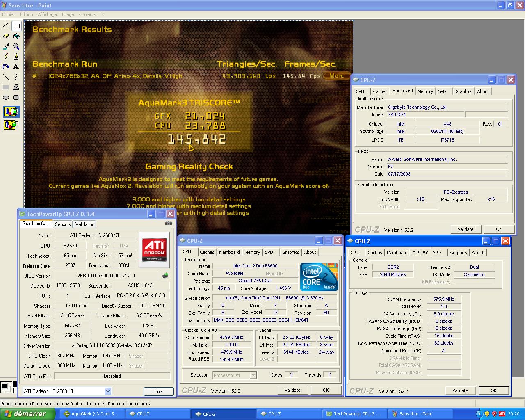Click the GPU Clock 857 MHz field
Viewport: 525px width, 420px height.
[66, 356]
